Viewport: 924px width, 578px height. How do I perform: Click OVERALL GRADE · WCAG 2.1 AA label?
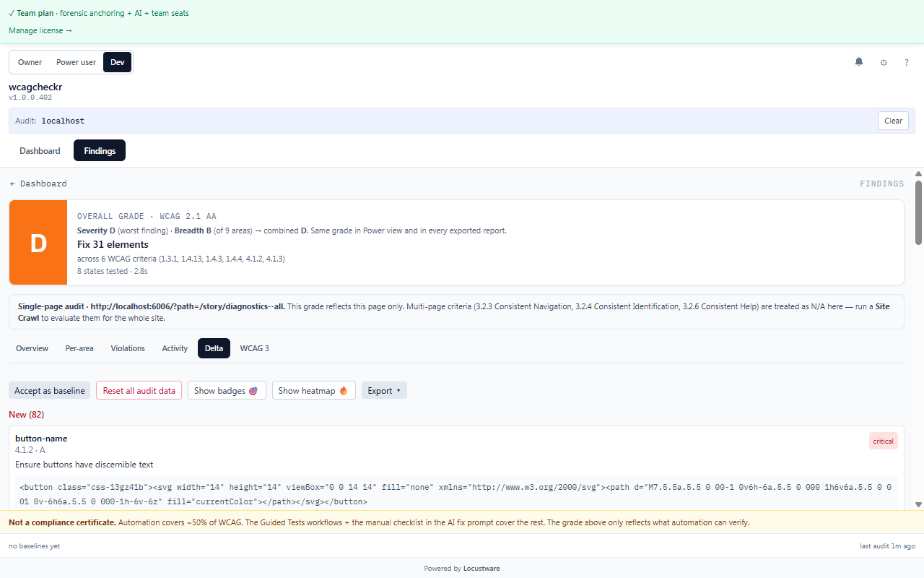tap(147, 216)
